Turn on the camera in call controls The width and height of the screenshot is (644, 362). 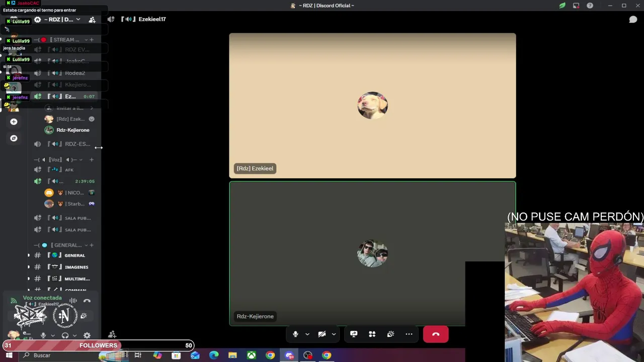pos(322,334)
